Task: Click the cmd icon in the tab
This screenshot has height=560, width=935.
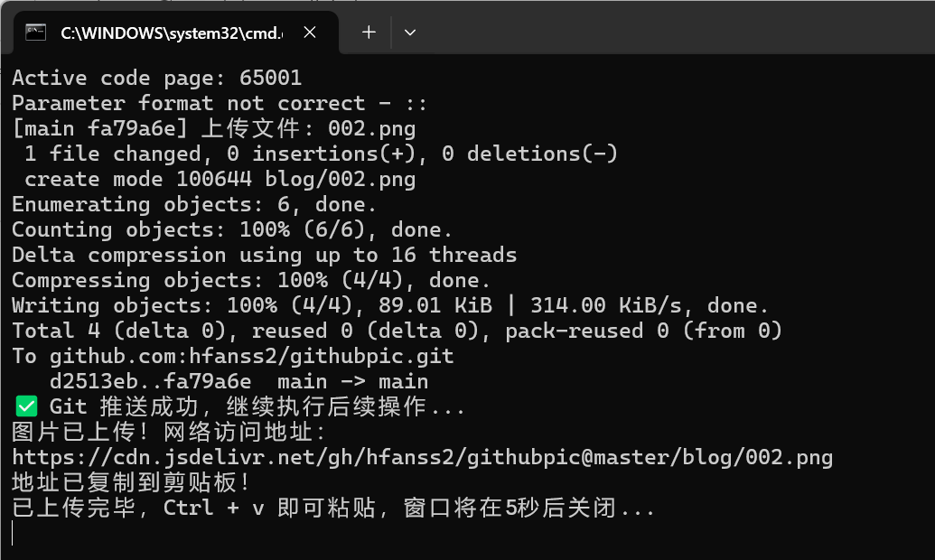Action: tap(35, 33)
